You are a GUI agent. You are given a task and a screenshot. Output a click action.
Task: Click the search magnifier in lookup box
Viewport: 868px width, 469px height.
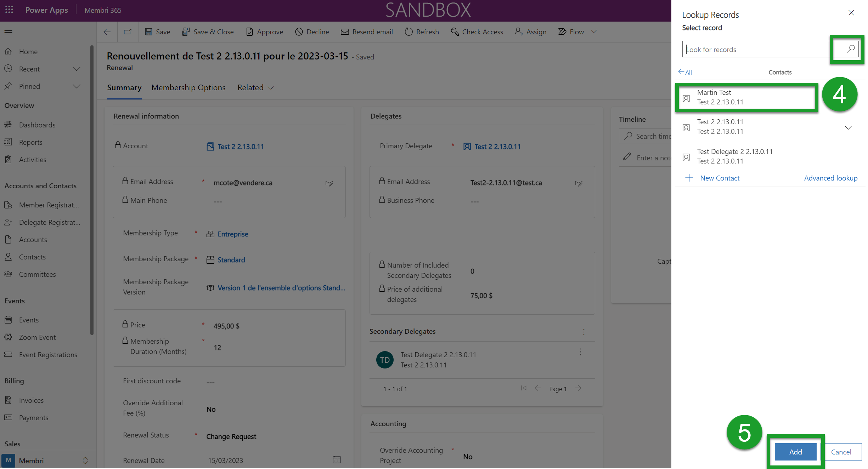coord(850,49)
